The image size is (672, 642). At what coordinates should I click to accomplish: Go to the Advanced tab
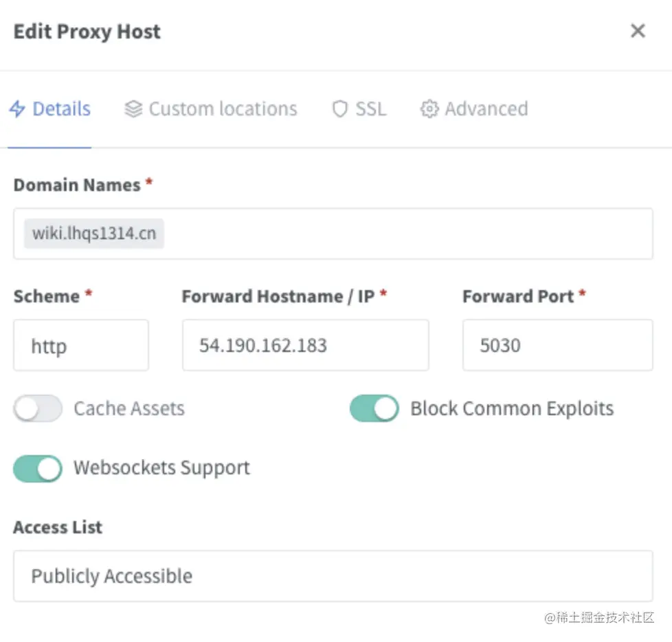point(486,109)
